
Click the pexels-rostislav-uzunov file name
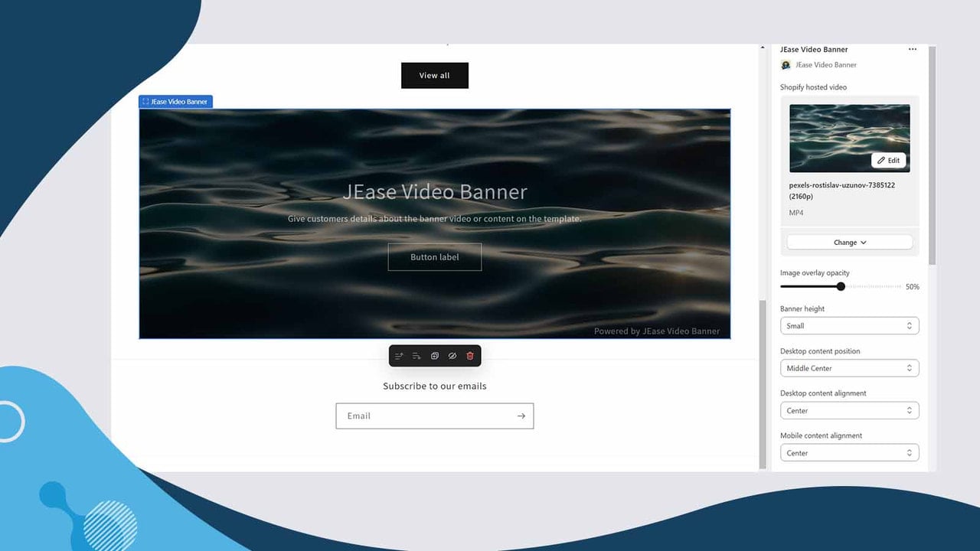tap(842, 190)
